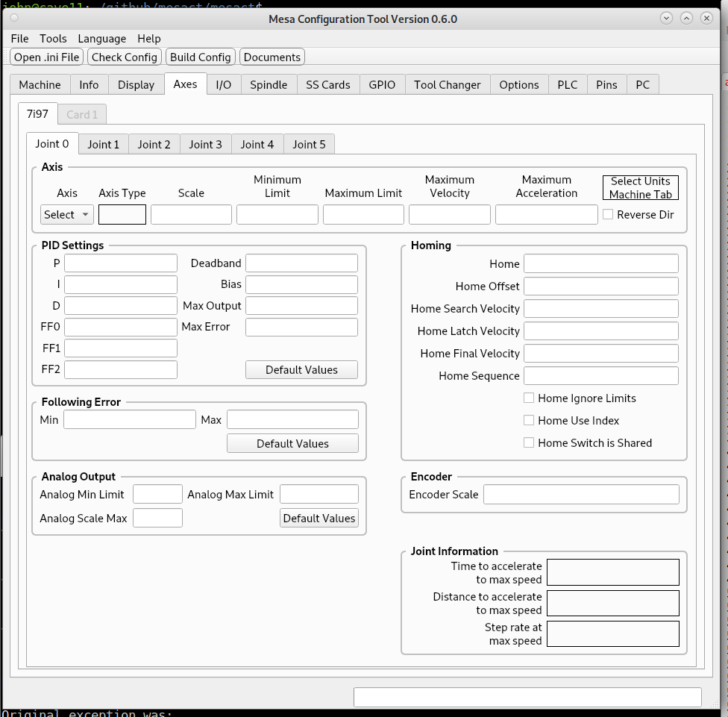728x717 pixels.
Task: Switch to the SS Cards tab
Action: click(327, 85)
